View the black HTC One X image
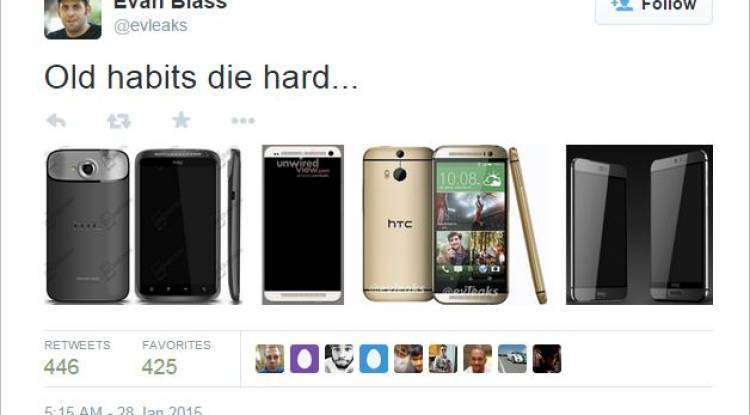Image resolution: width=750 pixels, height=415 pixels. [x=143, y=225]
